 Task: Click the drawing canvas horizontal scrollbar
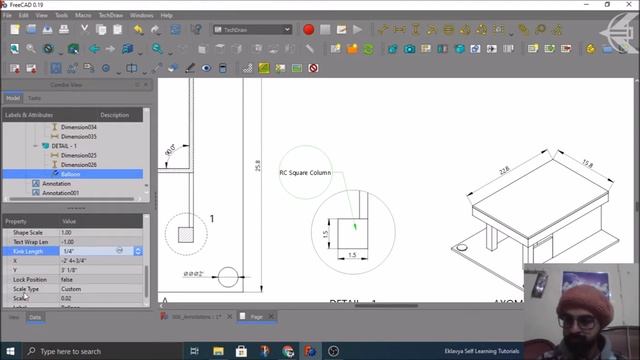pos(386,305)
